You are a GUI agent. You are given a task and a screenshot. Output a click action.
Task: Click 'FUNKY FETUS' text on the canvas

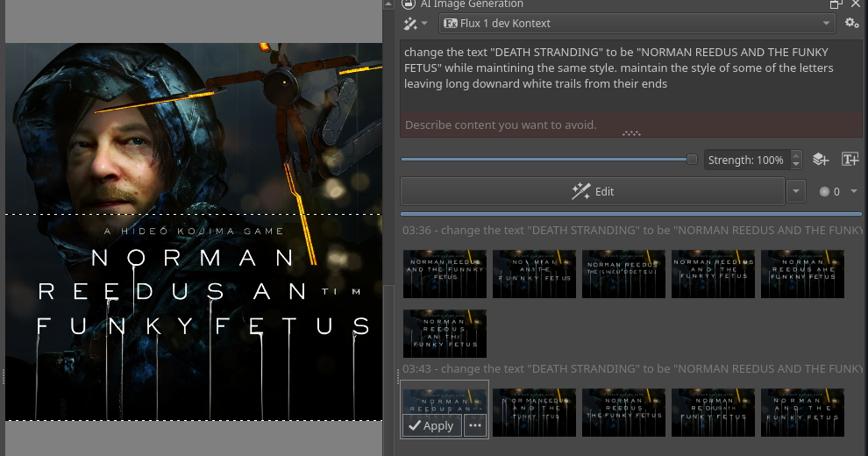203,326
